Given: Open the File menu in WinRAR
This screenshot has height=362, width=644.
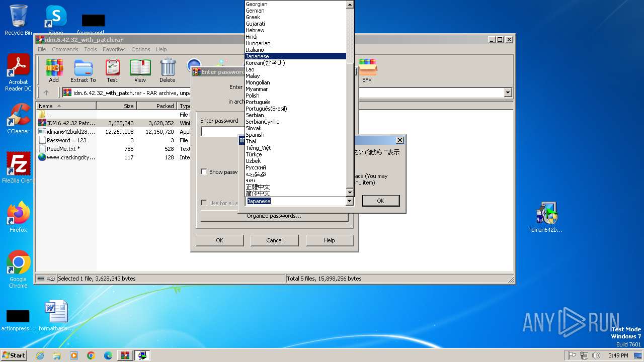Looking at the screenshot, I should click(42, 49).
